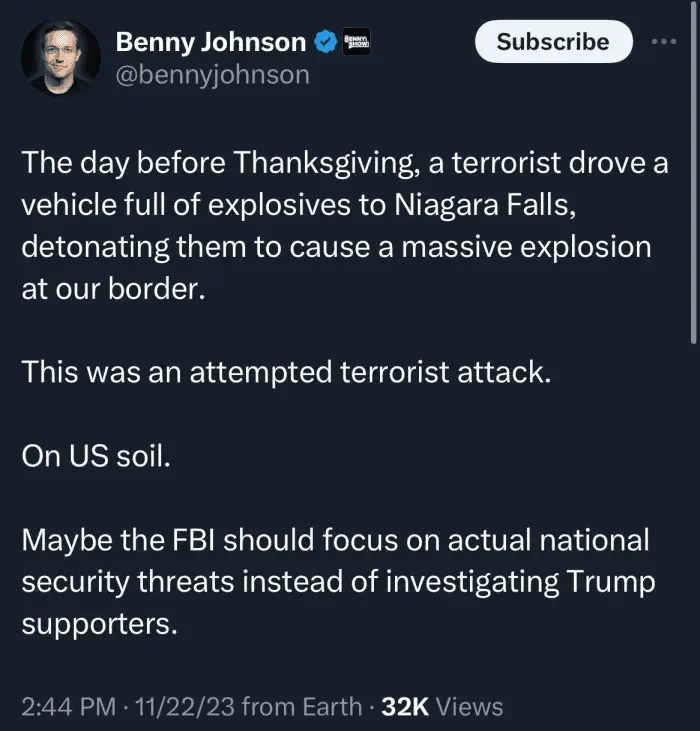Screen dimensions: 700x731
Task: Open the Benny Johnson display name link
Action: coord(211,42)
